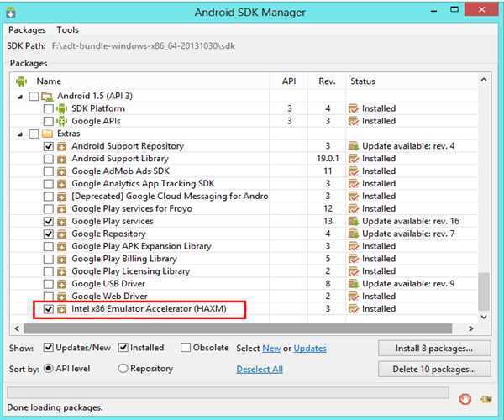Select the Repository sort option
Viewport: 504px width, 420px height.
[x=123, y=369]
